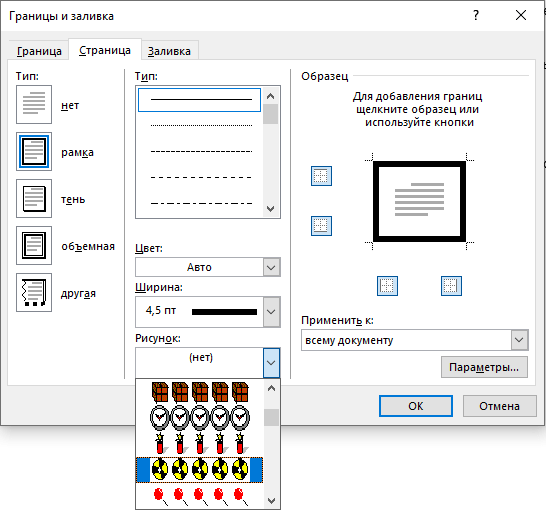Select the dotted line style in list
This screenshot has height=510, width=546.
200,125
